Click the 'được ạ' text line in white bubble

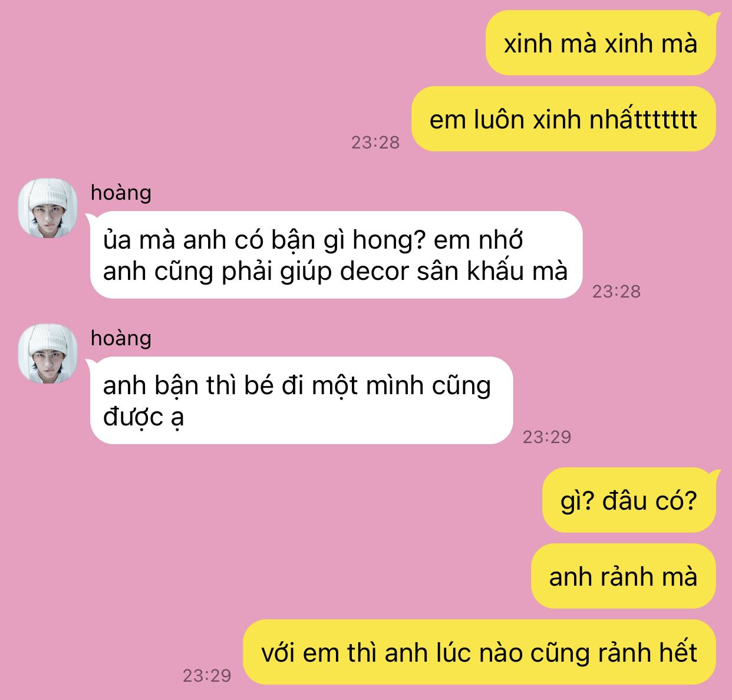143,417
